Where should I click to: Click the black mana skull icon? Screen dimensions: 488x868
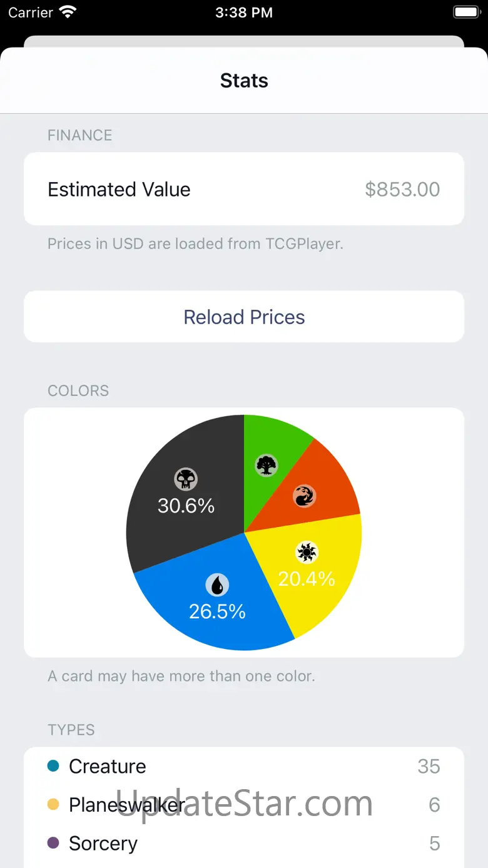[186, 479]
